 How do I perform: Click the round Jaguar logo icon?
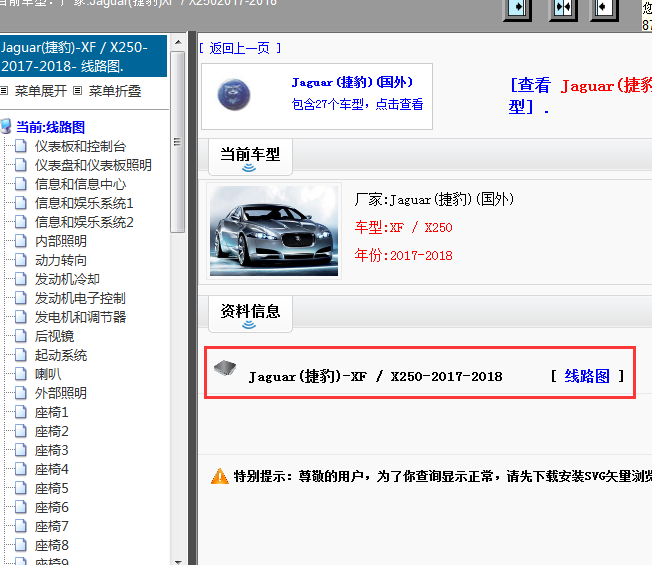(x=234, y=95)
